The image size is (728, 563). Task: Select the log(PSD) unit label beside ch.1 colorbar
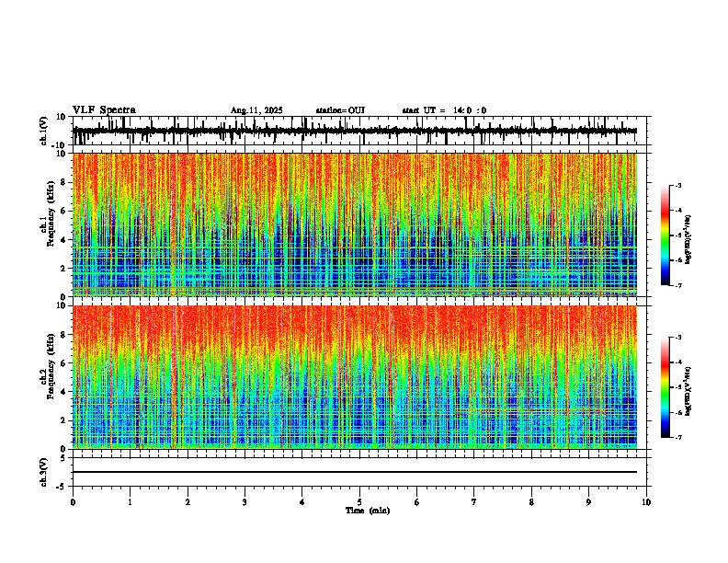pos(688,240)
